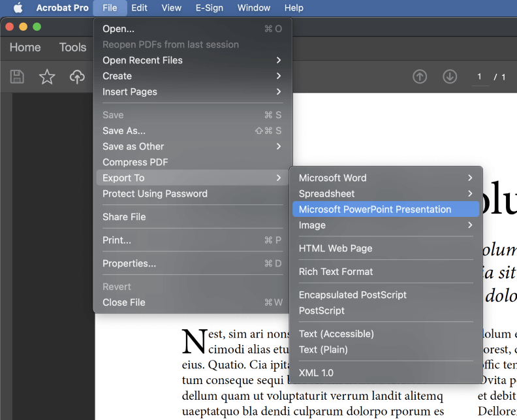Open the Help menu

294,8
